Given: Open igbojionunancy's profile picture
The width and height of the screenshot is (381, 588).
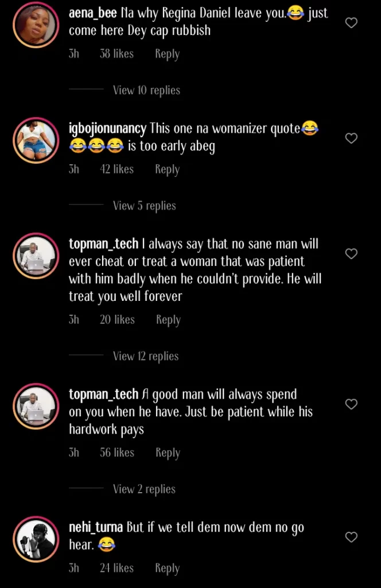Looking at the screenshot, I should tap(36, 141).
